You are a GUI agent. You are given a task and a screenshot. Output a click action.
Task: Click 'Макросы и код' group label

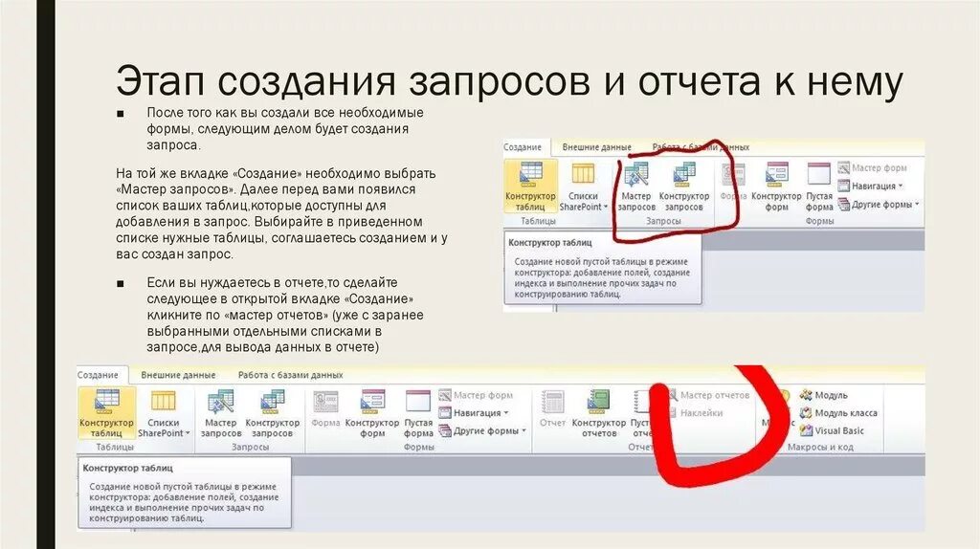[x=820, y=448]
